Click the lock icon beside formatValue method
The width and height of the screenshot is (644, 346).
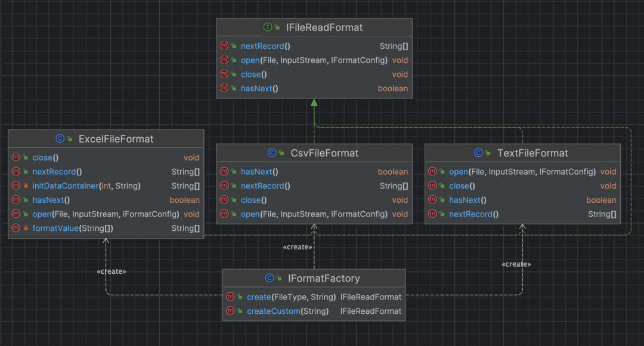(26, 228)
